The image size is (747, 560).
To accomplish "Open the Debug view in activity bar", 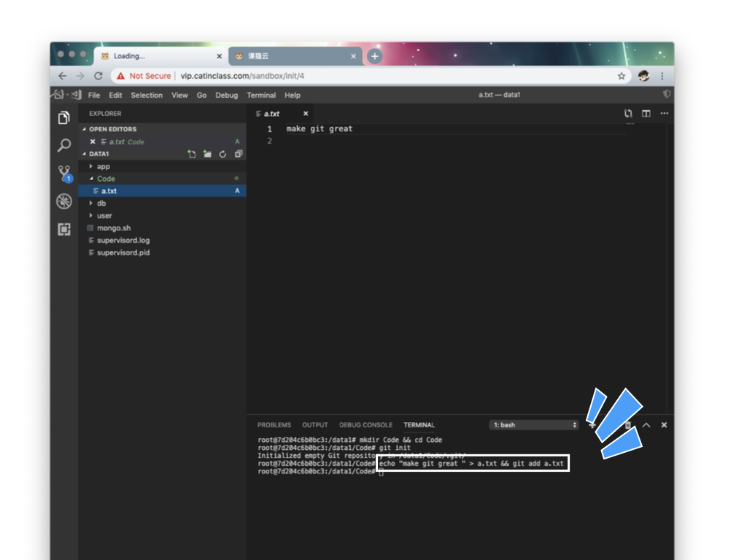I will tap(64, 202).
